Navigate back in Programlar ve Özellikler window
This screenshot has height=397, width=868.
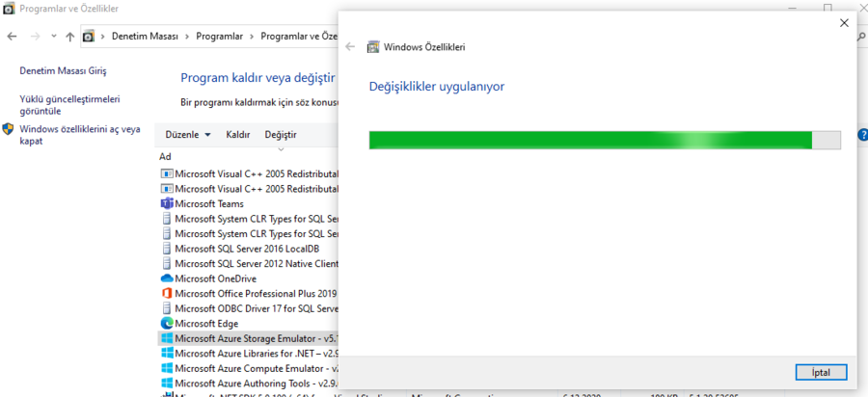pos(13,37)
